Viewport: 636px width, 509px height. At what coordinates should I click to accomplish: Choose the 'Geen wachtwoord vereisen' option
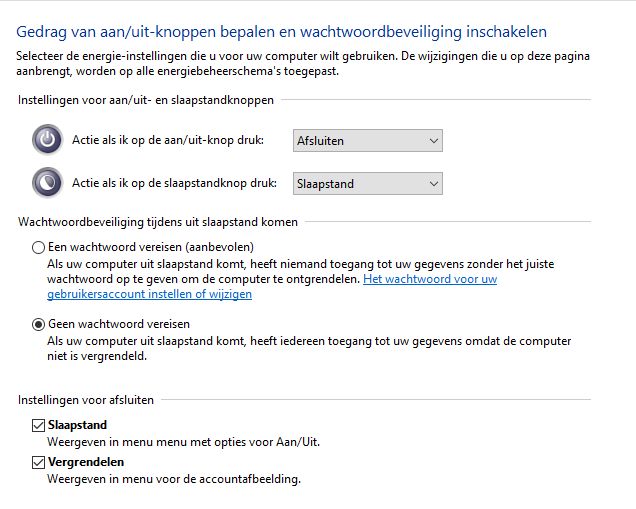[x=39, y=324]
